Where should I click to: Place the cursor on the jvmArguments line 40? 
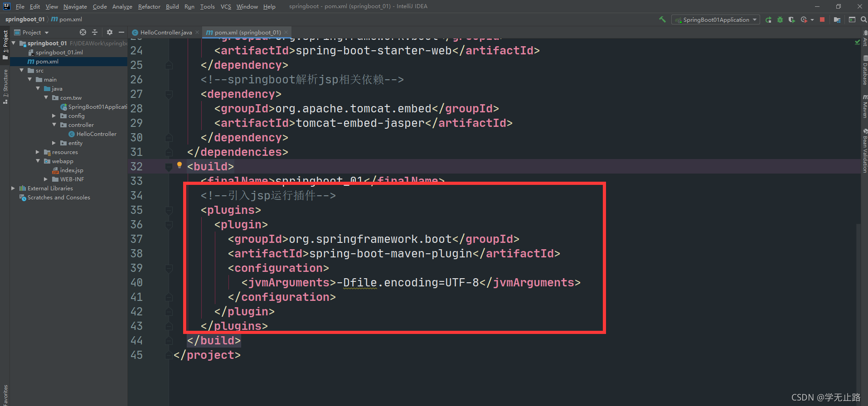coord(411,282)
